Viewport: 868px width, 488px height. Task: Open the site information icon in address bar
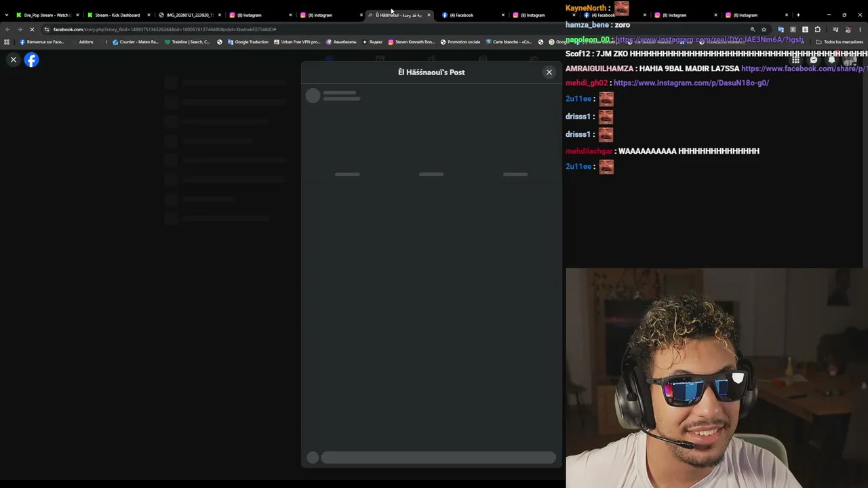[47, 29]
